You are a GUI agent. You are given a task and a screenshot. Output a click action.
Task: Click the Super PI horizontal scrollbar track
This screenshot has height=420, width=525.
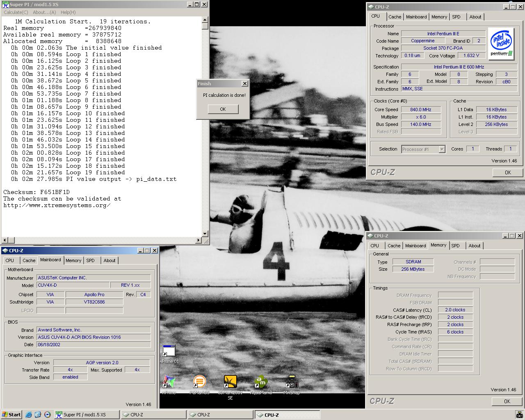click(102, 240)
